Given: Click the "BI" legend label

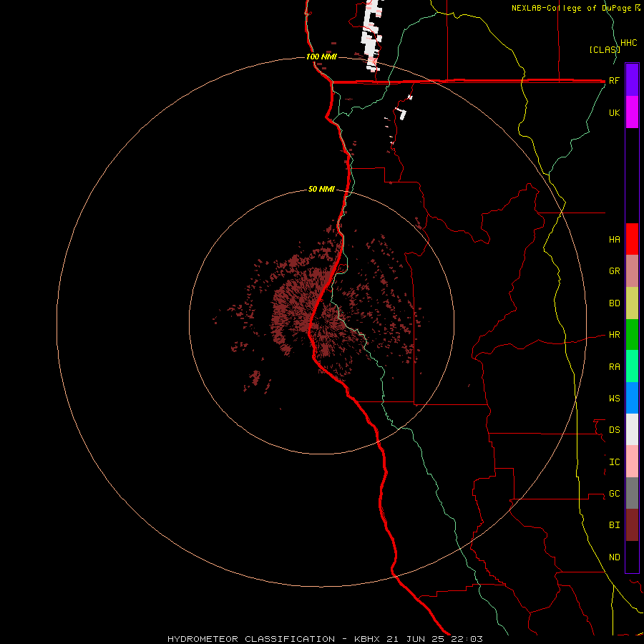Looking at the screenshot, I should 614,525.
